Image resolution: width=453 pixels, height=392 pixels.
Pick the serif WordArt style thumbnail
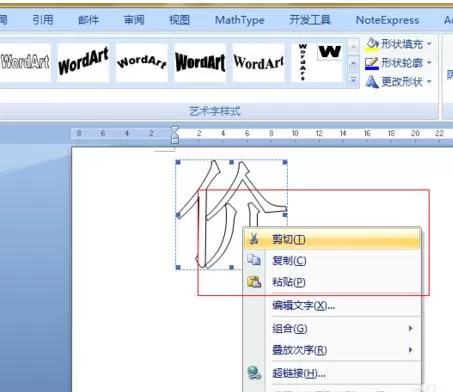[258, 62]
